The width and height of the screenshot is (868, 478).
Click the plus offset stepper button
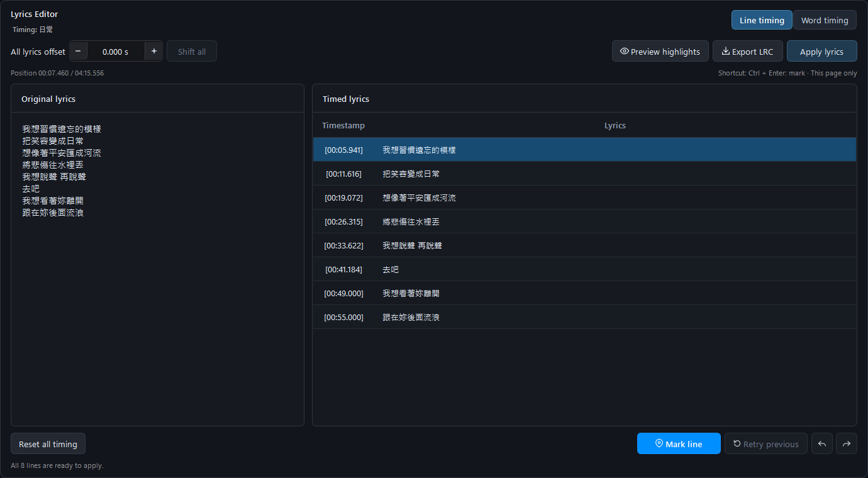coord(154,52)
